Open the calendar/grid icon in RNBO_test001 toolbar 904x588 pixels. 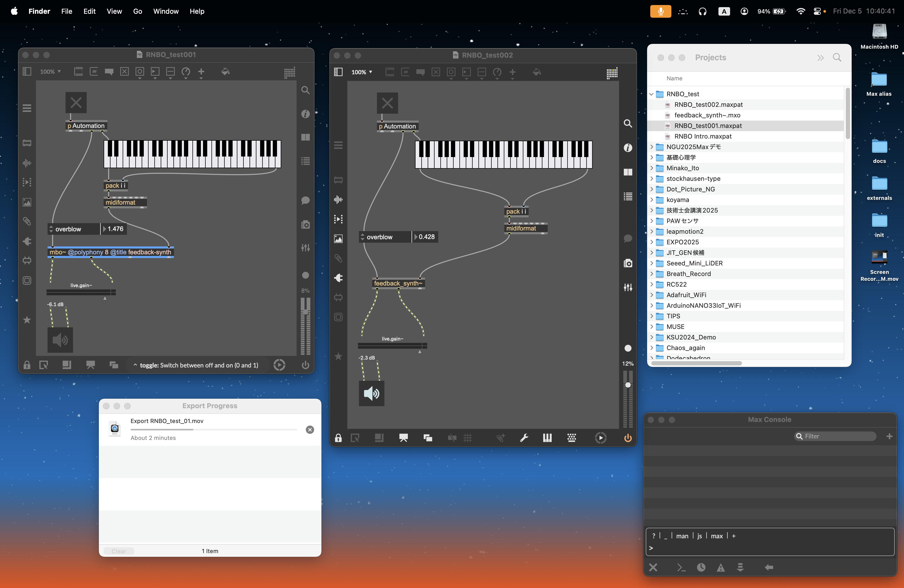click(x=289, y=72)
